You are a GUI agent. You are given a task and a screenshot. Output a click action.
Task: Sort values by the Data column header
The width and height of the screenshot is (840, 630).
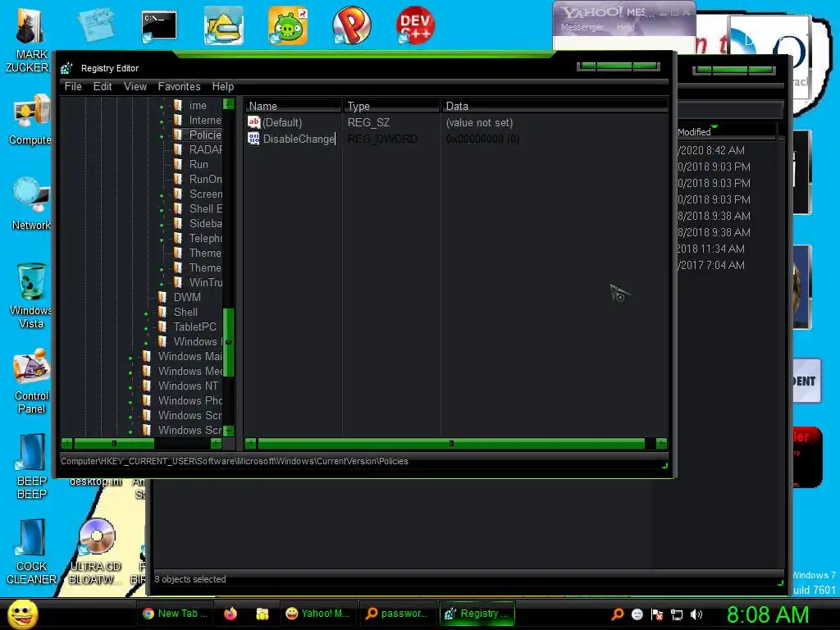[x=554, y=106]
